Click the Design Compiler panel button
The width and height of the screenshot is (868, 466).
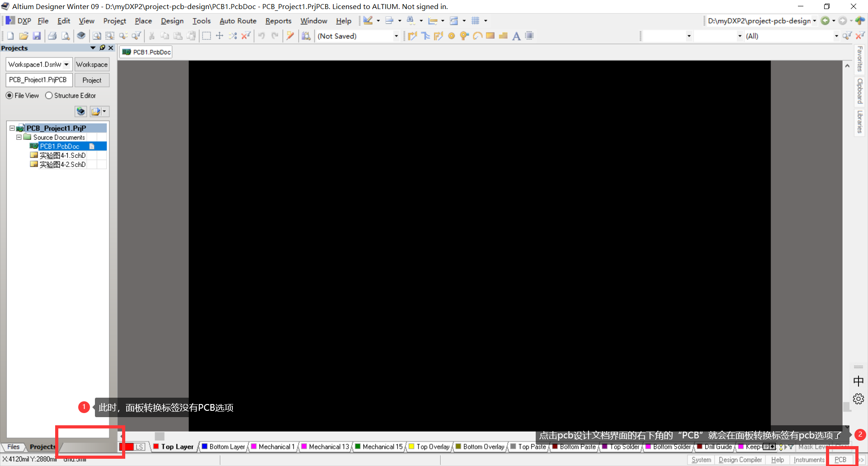[741, 460]
